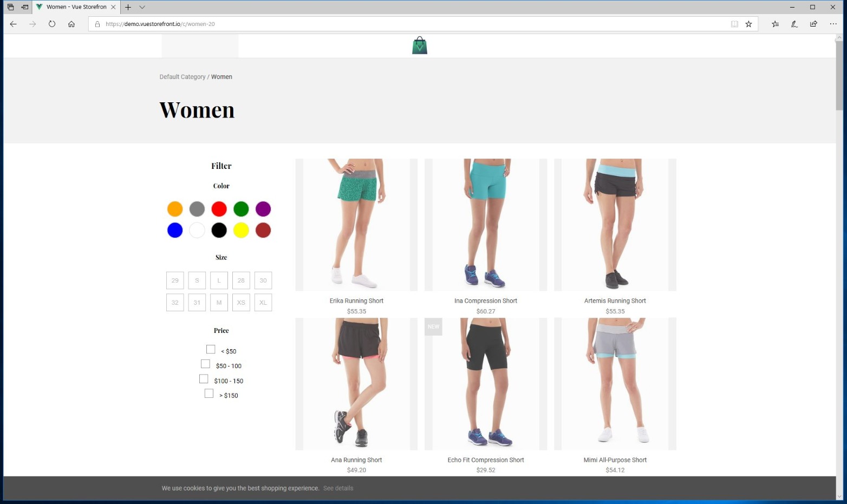The height and width of the screenshot is (504, 847).
Task: Open the browser settings and more menu
Action: point(833,24)
